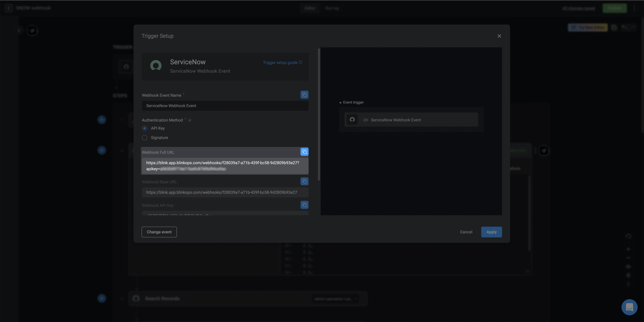Screen dimensions: 644x322
Task: Click the Change event button
Action: click(159, 232)
